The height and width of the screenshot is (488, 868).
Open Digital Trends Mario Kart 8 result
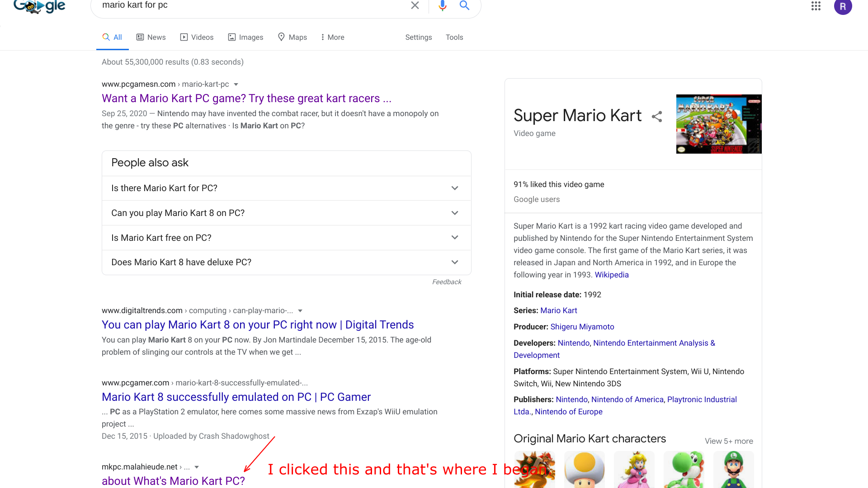(x=258, y=325)
